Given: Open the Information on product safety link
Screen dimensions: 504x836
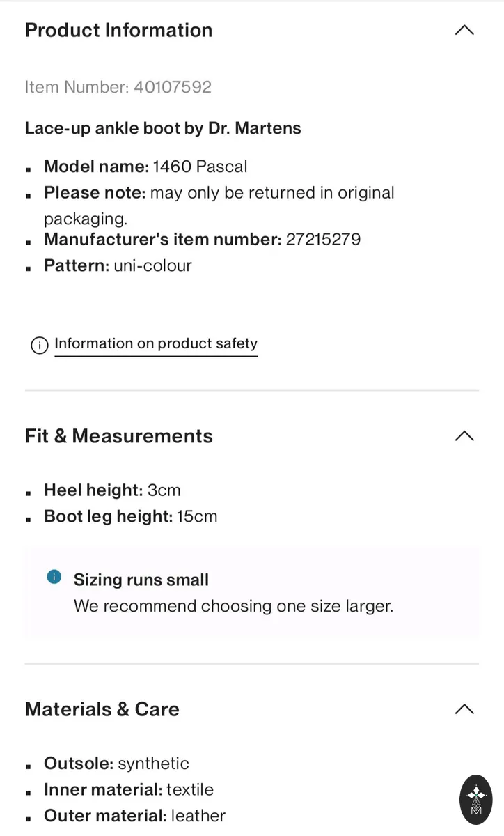Looking at the screenshot, I should (156, 343).
